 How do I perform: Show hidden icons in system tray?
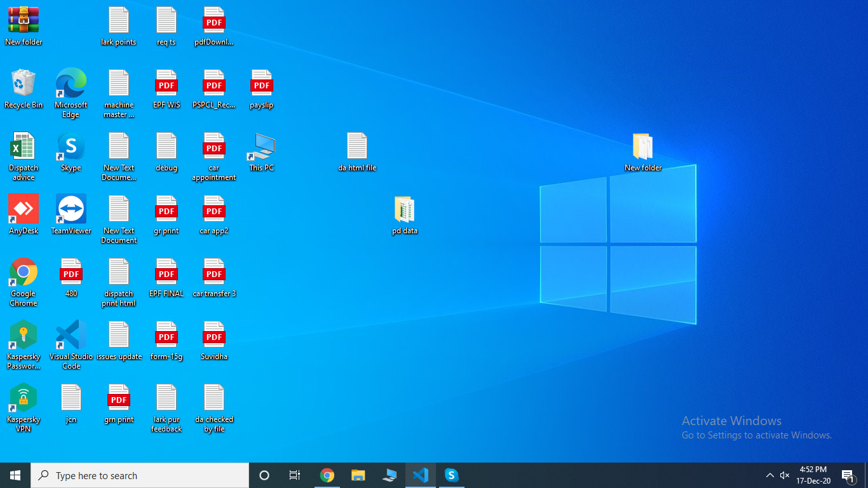[770, 475]
